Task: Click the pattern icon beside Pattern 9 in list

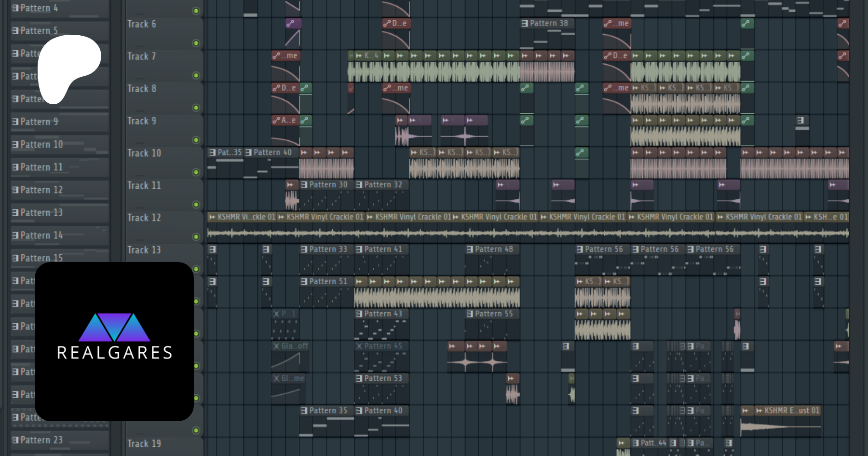Action: coord(15,122)
